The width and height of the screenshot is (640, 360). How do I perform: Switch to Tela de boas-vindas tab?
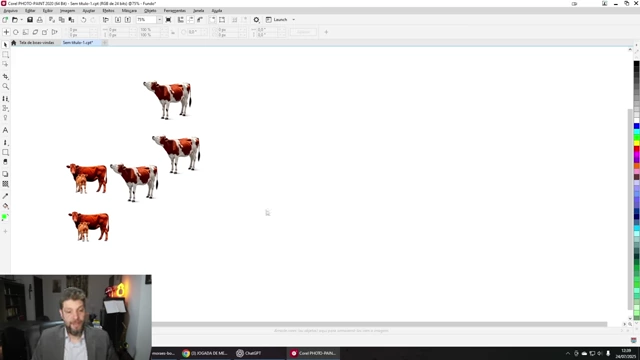pyautogui.click(x=36, y=42)
